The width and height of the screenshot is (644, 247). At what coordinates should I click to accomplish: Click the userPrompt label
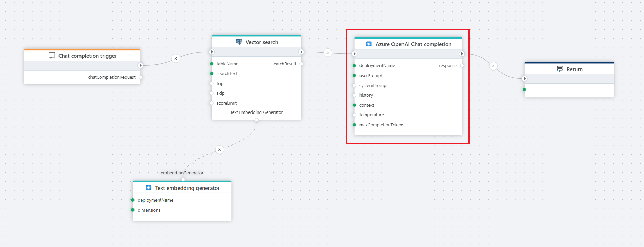(371, 75)
